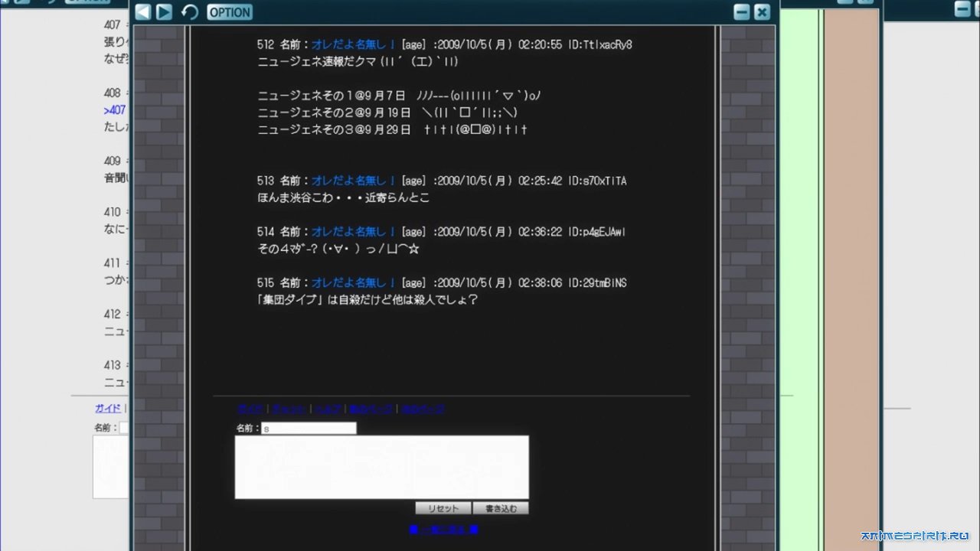
Task: Open the ガイド link in the dark window
Action: [x=250, y=409]
